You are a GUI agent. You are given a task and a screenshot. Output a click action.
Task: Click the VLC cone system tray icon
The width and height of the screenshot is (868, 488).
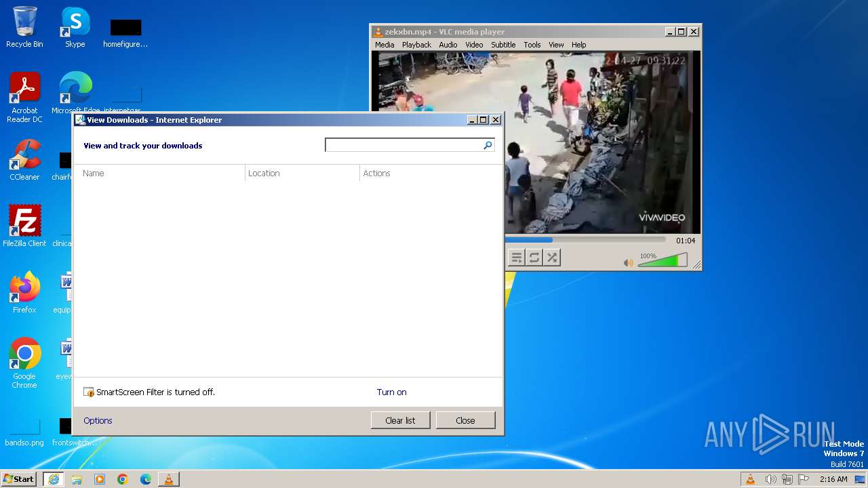(750, 479)
